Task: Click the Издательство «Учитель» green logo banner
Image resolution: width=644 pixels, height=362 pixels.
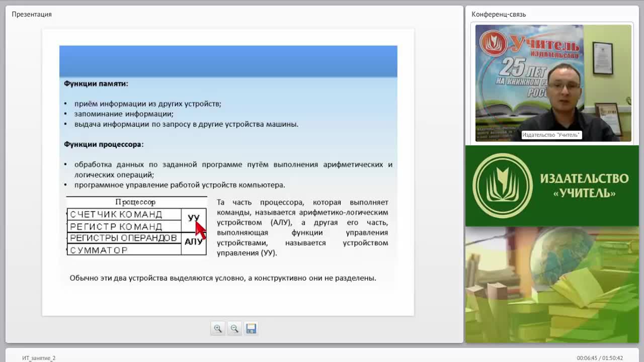Action: 552,186
